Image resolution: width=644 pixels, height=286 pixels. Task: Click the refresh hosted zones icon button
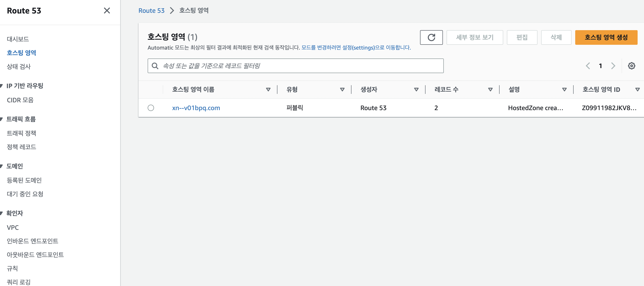(431, 37)
